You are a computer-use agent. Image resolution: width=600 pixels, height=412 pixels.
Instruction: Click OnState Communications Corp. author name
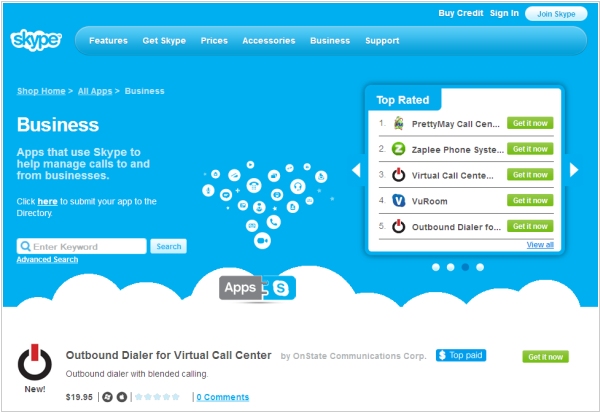click(359, 356)
